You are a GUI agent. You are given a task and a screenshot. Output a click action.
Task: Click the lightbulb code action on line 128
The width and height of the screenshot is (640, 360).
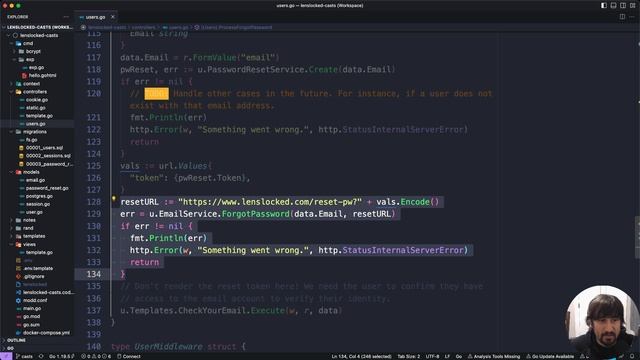(x=114, y=199)
